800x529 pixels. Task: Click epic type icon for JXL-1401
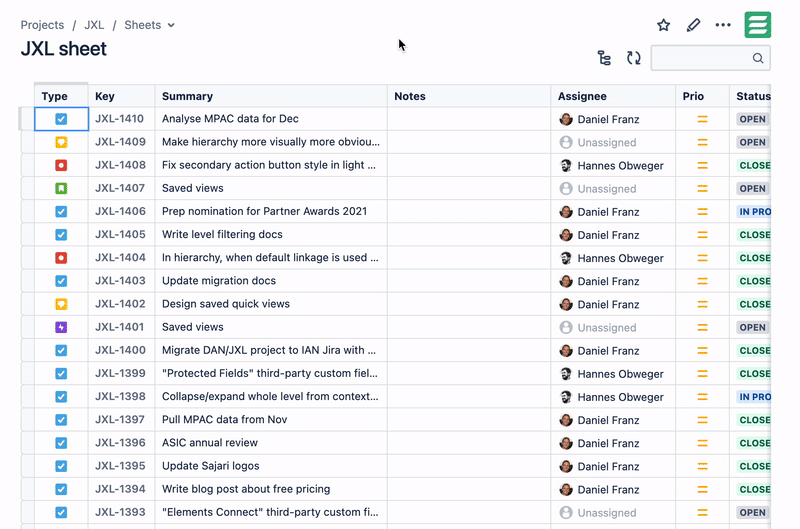click(x=61, y=327)
